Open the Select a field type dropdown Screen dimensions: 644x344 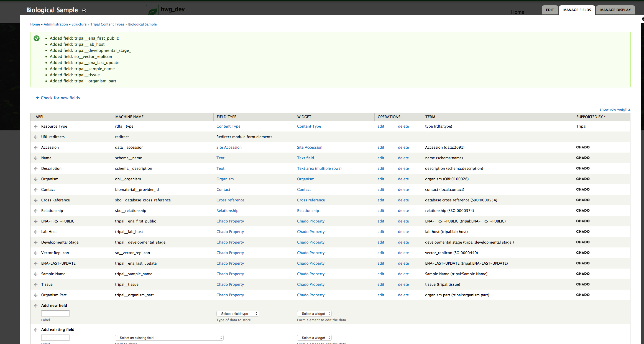[x=237, y=314]
